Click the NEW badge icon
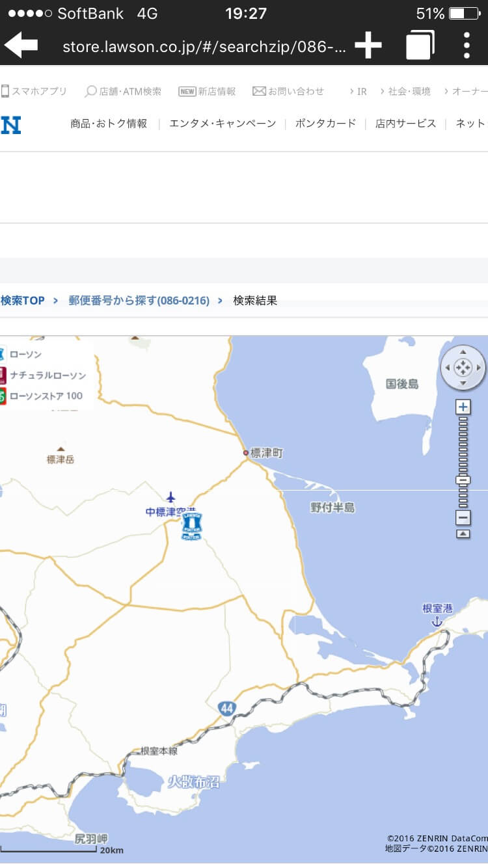Viewport: 488px width, 868px height. pos(187,92)
